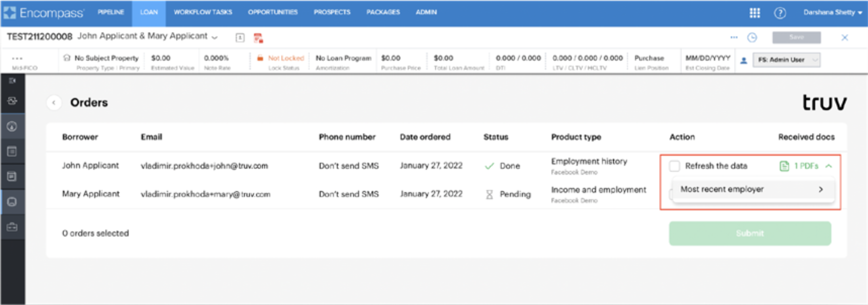Select Most recent employer option
868x305 pixels.
click(753, 189)
